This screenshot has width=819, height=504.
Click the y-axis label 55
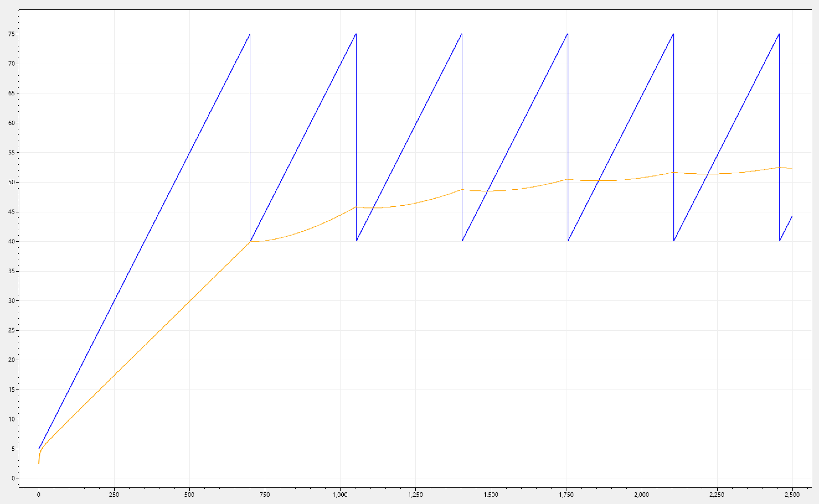tap(12, 152)
